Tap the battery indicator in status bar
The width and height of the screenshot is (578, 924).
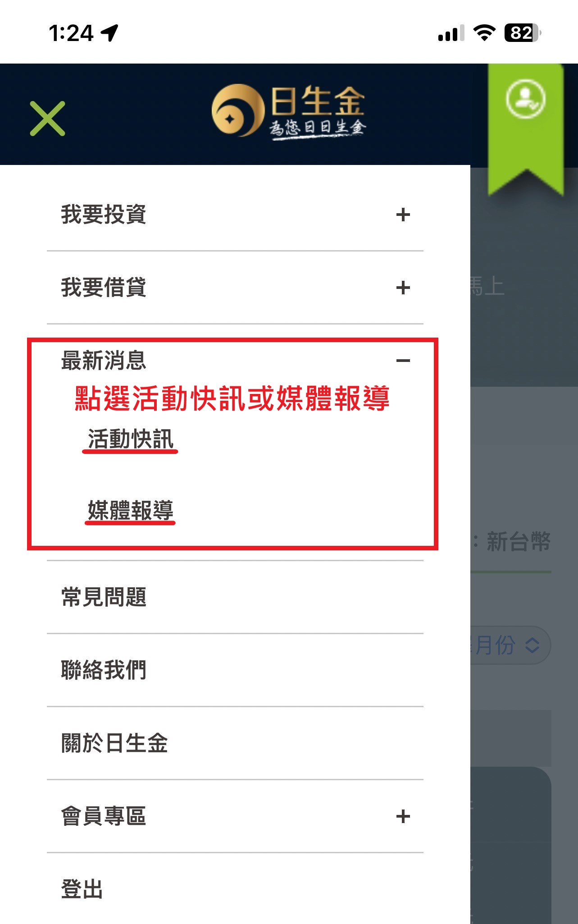(523, 33)
